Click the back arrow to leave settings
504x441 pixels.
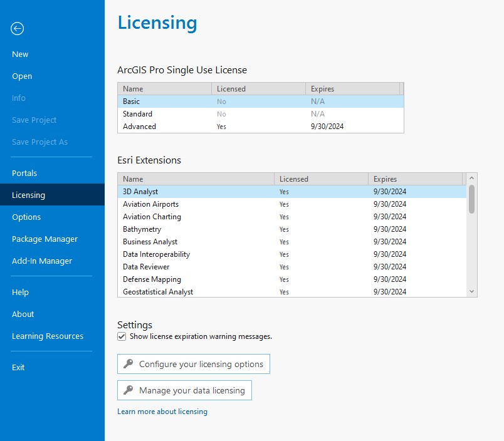click(x=17, y=29)
